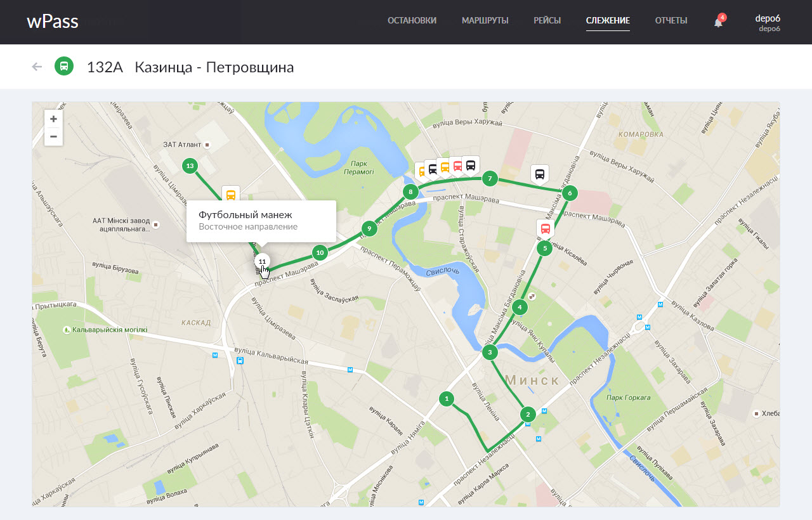Open the МАРШРУТЫ menu item
Screen dimensions: 812x520
(485, 21)
